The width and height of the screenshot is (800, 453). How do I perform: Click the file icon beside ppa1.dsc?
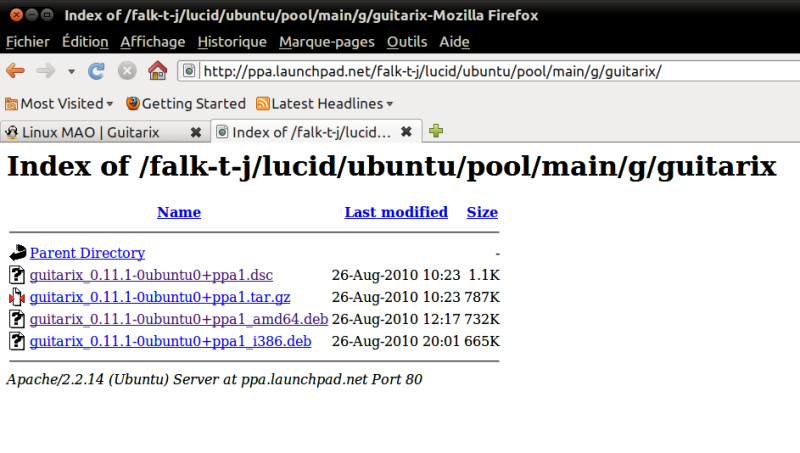click(x=17, y=275)
